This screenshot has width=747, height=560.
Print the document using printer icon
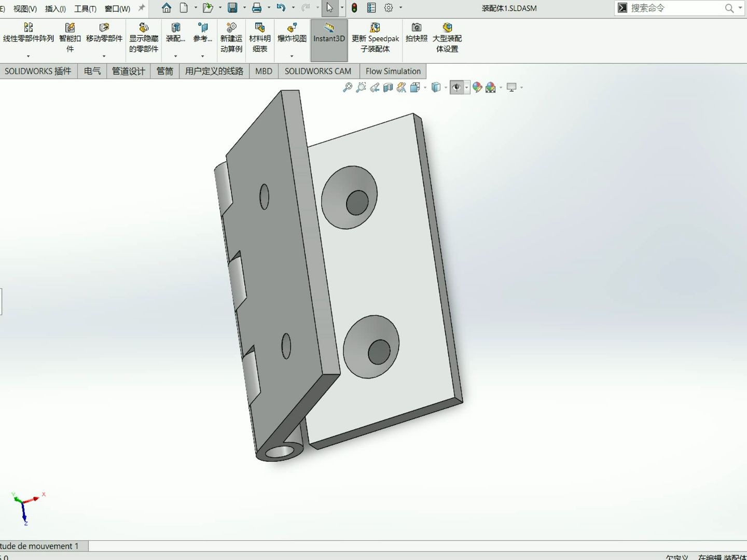click(257, 8)
